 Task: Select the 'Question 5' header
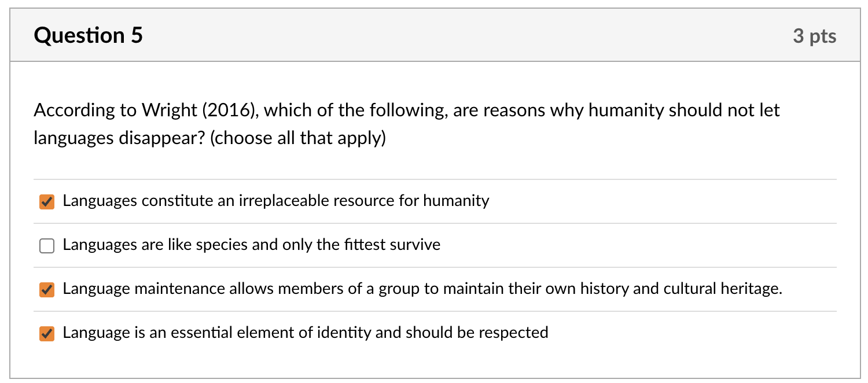coord(87,35)
